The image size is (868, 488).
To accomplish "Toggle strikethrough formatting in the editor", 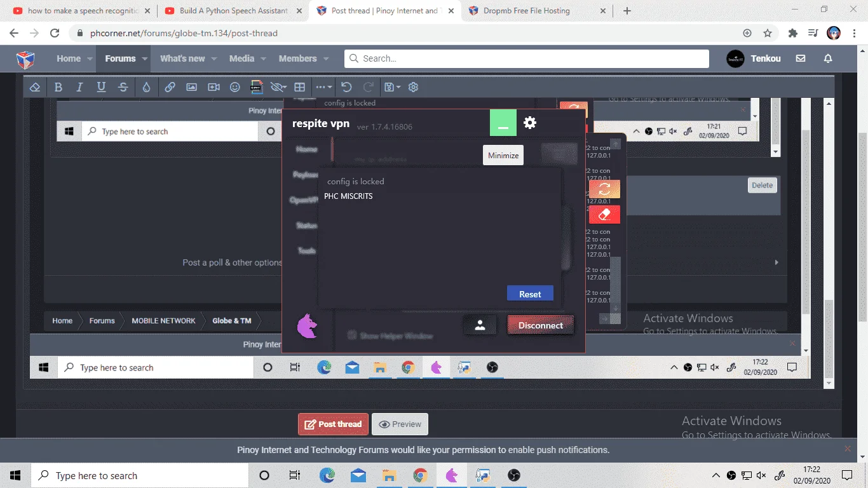I will (123, 87).
